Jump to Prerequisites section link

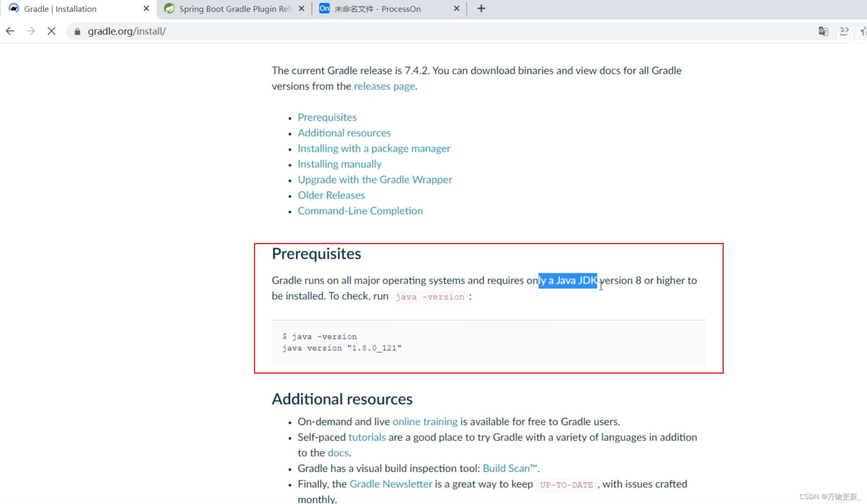[327, 117]
